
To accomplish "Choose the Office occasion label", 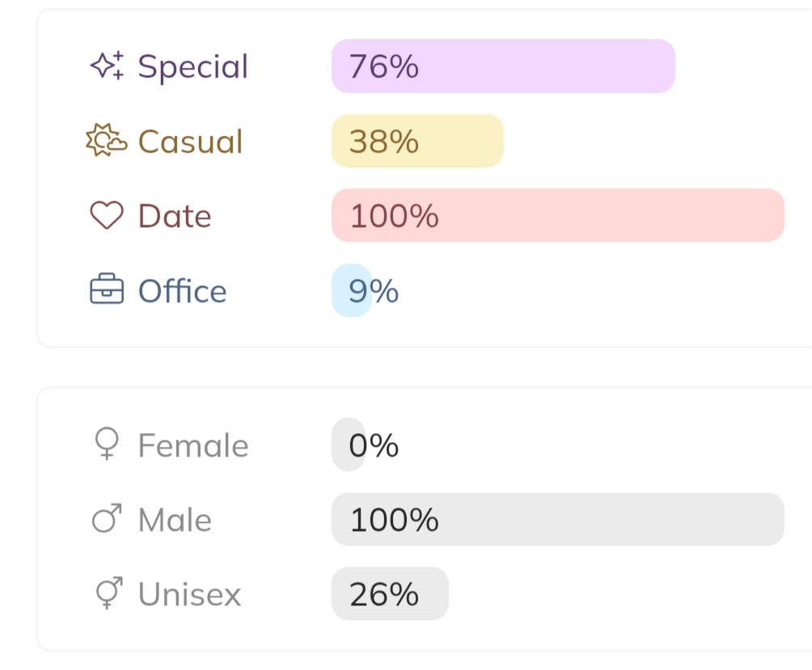I will pyautogui.click(x=182, y=291).
